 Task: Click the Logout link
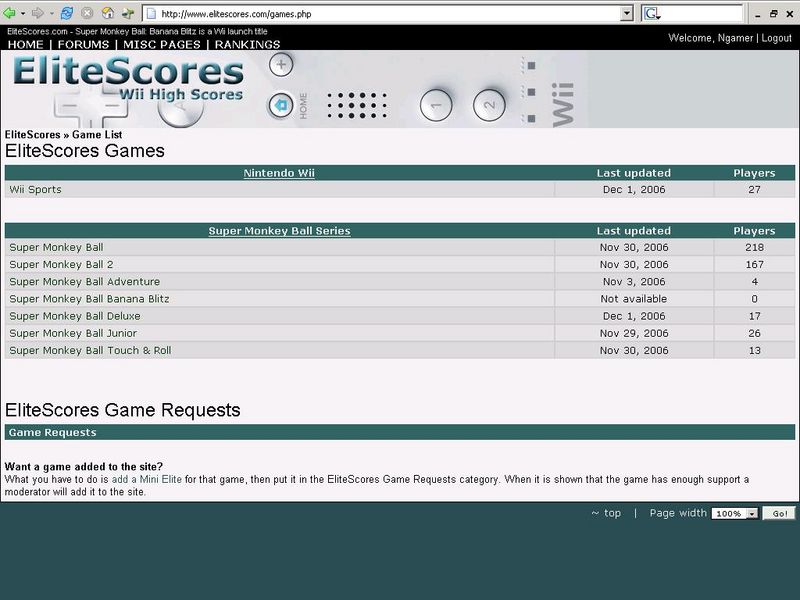(777, 38)
